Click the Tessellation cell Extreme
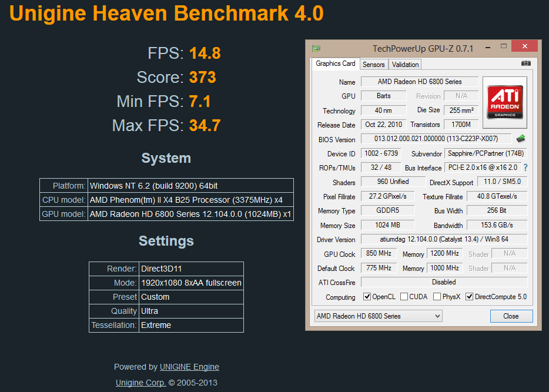The image size is (549, 392). point(191,325)
